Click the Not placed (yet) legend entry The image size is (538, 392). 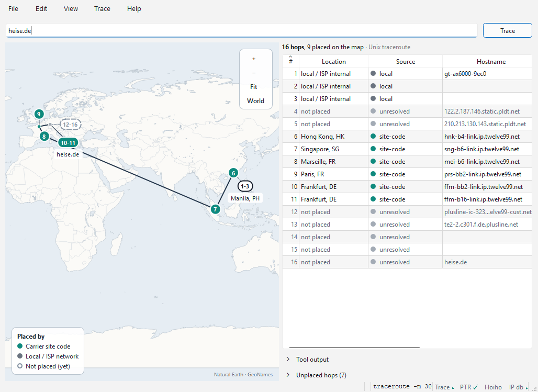point(44,366)
